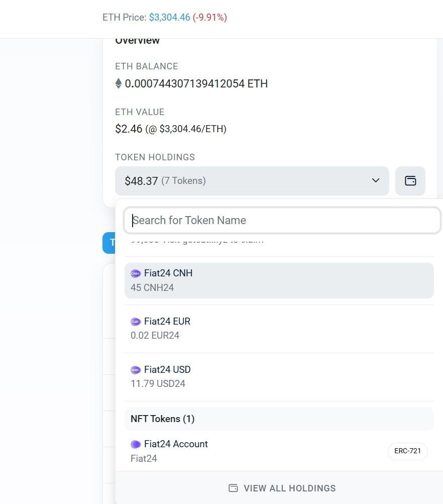Click the Fiat24 CNH token logo
Viewport: 443px width, 504px height.
(135, 273)
